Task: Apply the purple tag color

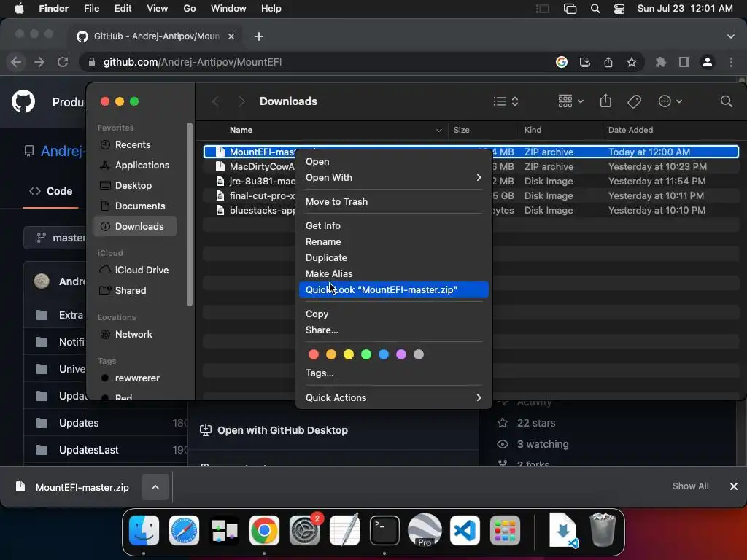Action: (x=401, y=354)
